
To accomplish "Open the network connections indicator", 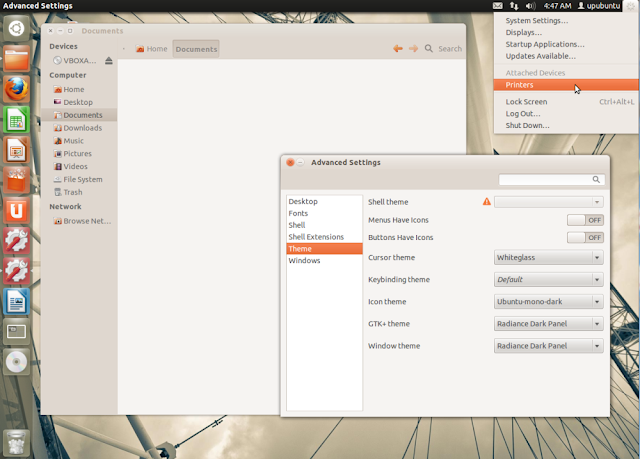I will point(514,6).
